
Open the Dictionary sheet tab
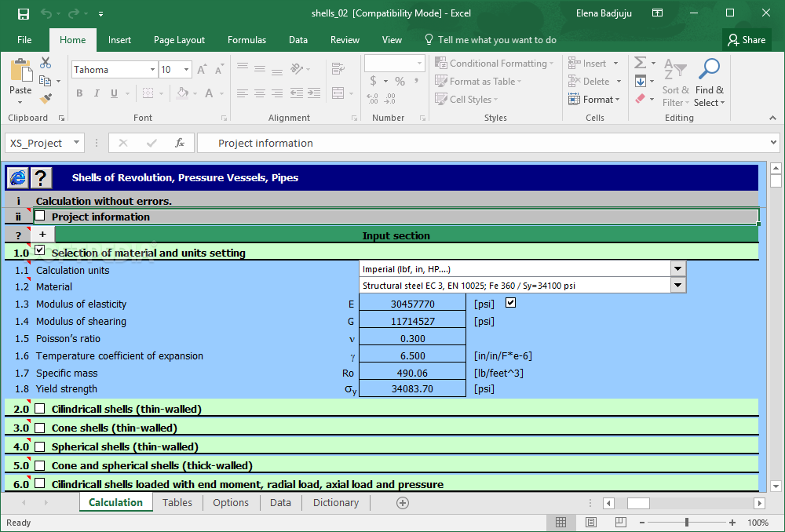(336, 502)
